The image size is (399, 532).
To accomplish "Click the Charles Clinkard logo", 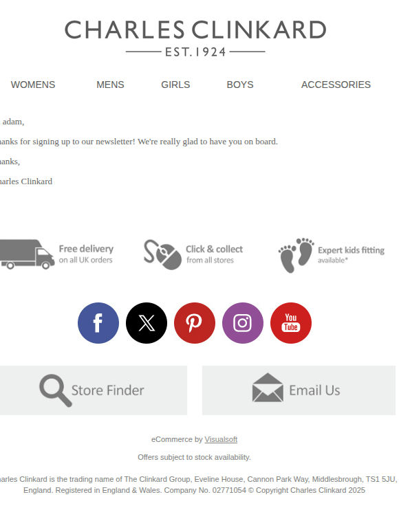I will pyautogui.click(x=195, y=38).
